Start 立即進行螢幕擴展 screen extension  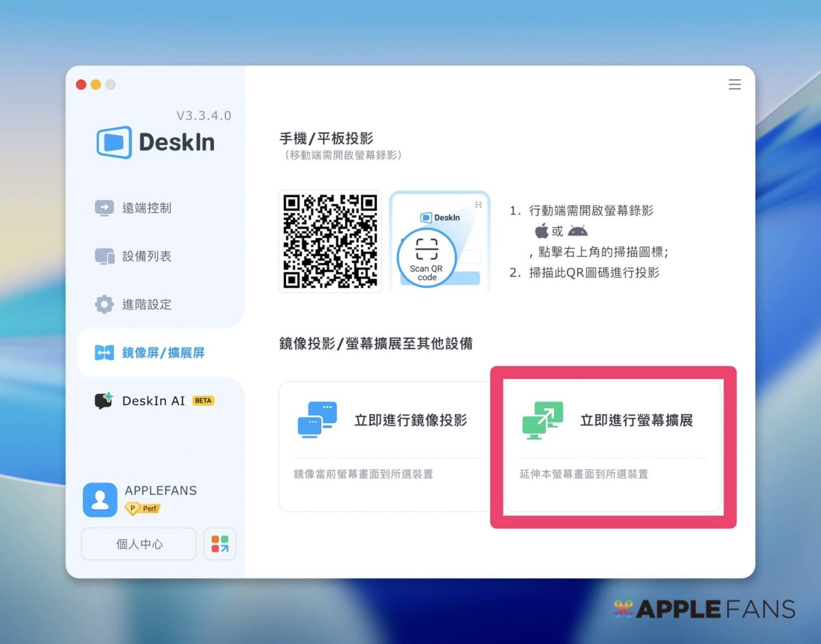coord(636,421)
